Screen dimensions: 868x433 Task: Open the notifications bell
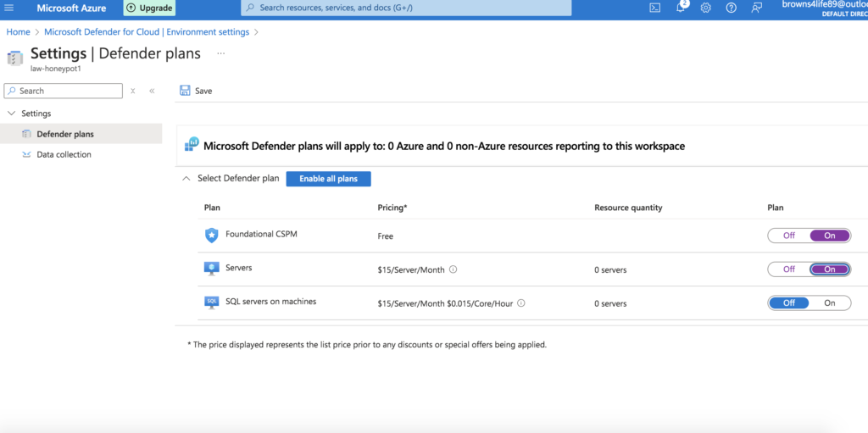click(x=681, y=8)
